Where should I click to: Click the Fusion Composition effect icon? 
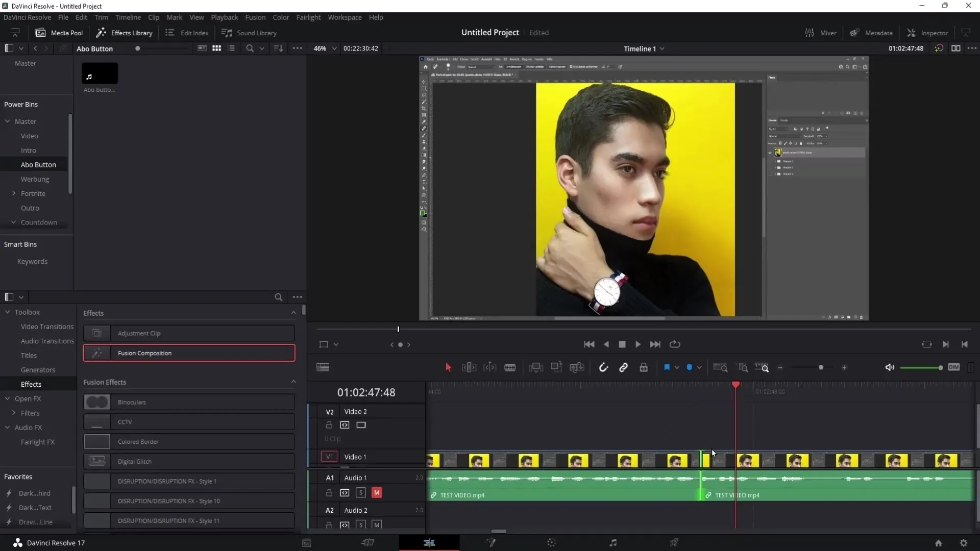click(97, 353)
